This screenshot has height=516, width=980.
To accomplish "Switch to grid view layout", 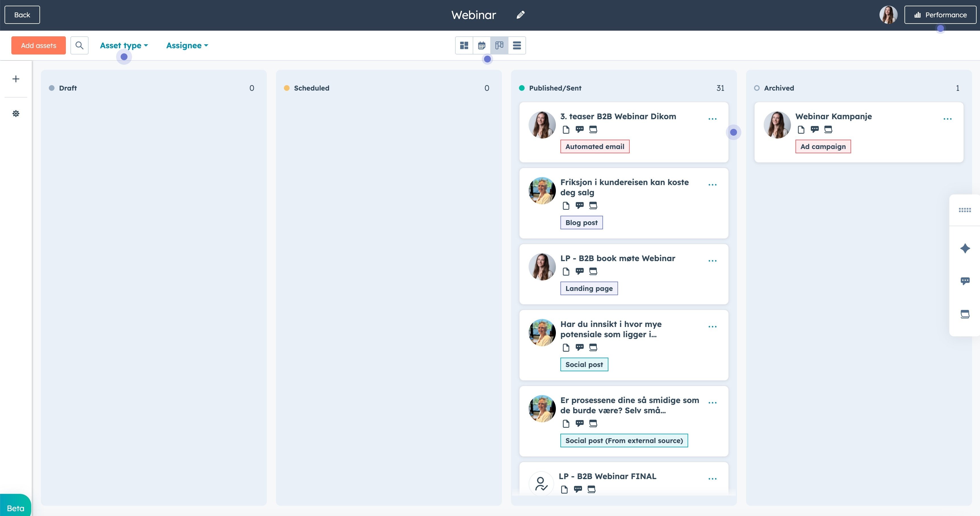I will pyautogui.click(x=464, y=45).
